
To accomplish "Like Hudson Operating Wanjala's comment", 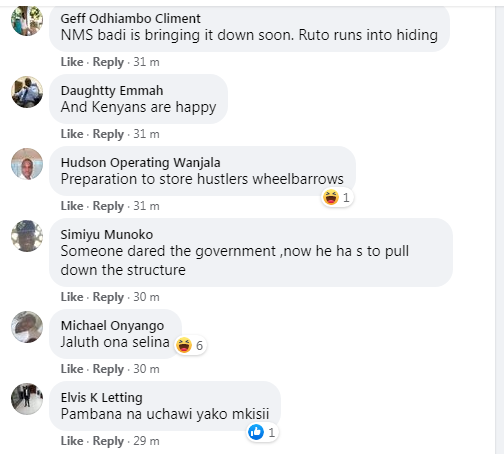I will (72, 206).
